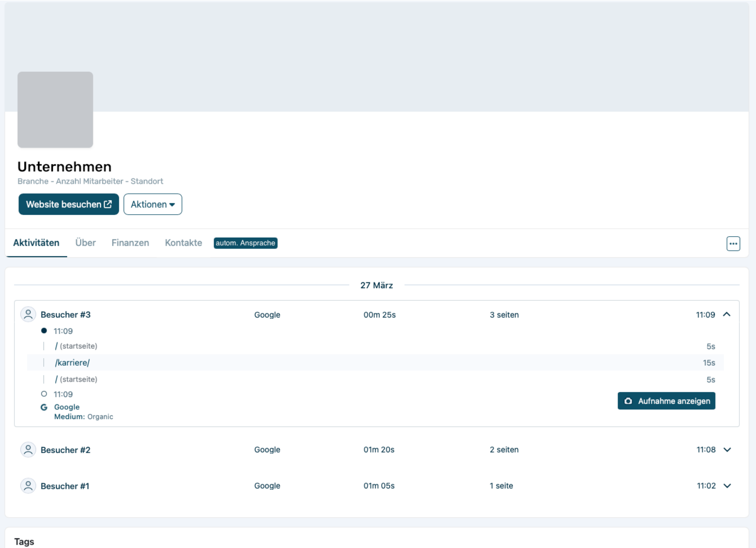Click the Besucher #2 avatar icon
756x548 pixels.
coord(28,450)
